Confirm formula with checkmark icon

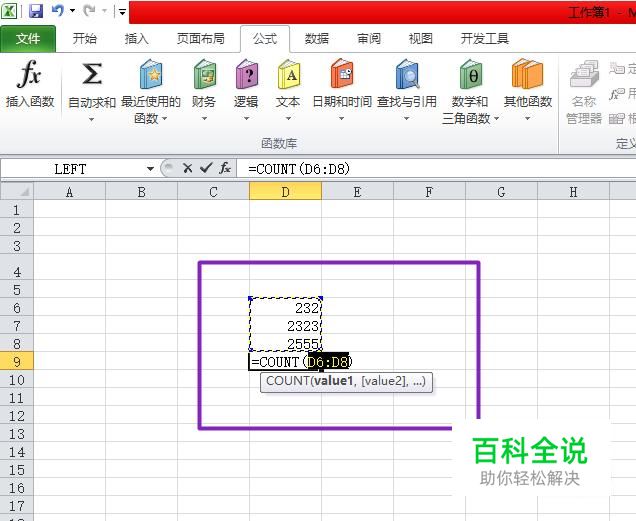pos(206,168)
